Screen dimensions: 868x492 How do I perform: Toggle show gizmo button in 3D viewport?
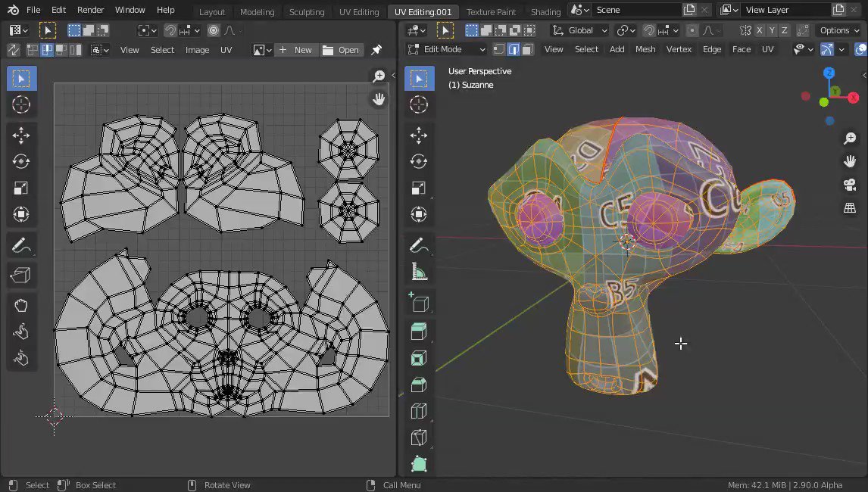point(827,49)
